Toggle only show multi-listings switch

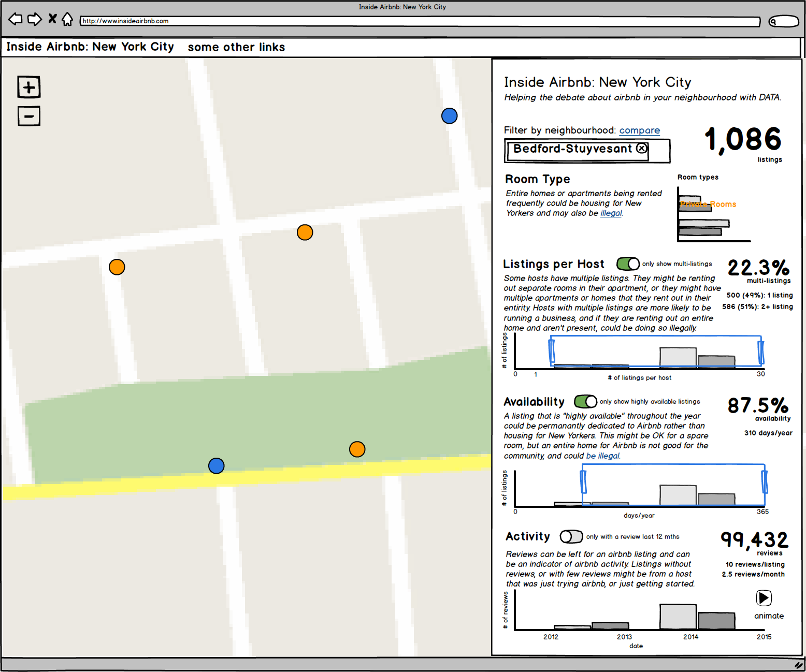coord(628,264)
